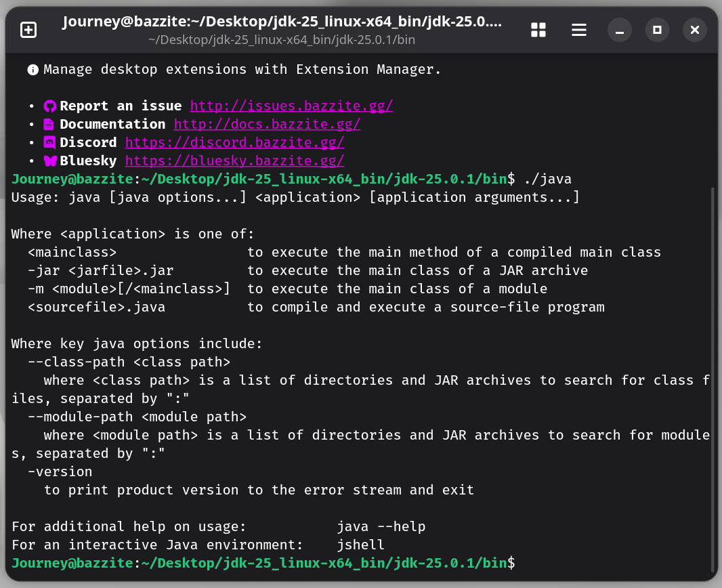
Task: Open the issues.bazzite.gg link
Action: (291, 106)
